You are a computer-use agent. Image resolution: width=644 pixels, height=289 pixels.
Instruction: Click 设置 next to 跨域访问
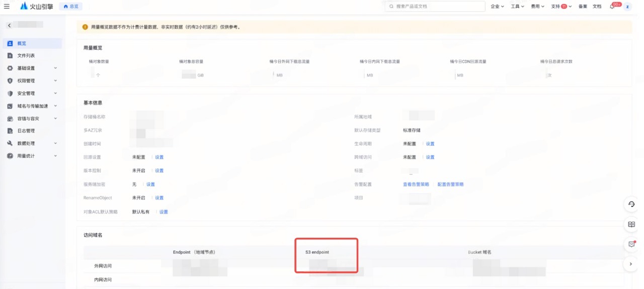pyautogui.click(x=430, y=157)
